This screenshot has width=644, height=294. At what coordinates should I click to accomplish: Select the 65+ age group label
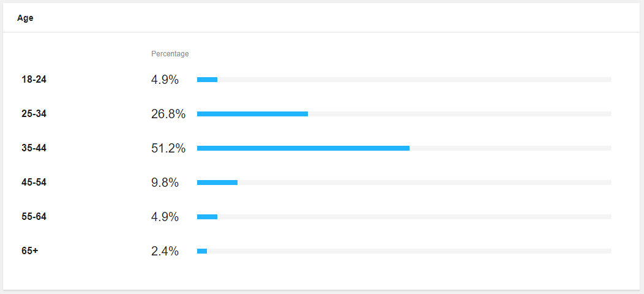pos(29,251)
